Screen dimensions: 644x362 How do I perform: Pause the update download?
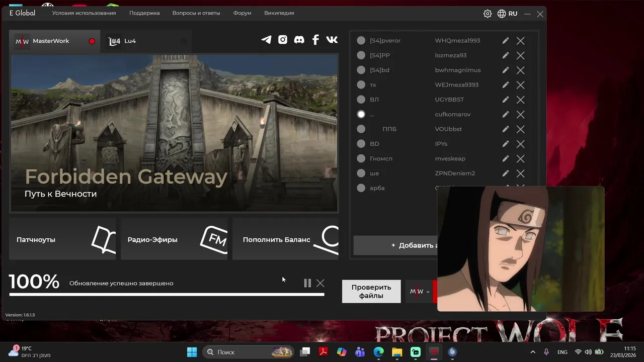click(307, 283)
